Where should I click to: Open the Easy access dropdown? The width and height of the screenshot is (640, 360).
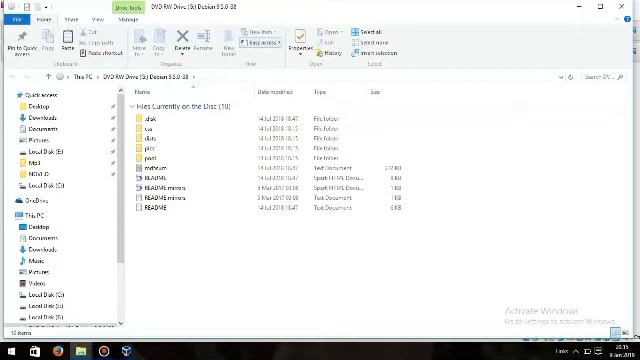coord(261,42)
